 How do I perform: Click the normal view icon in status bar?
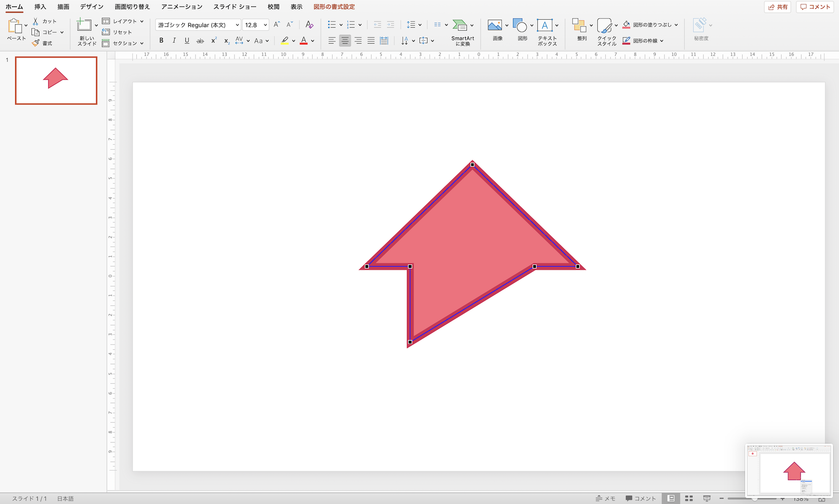671,499
